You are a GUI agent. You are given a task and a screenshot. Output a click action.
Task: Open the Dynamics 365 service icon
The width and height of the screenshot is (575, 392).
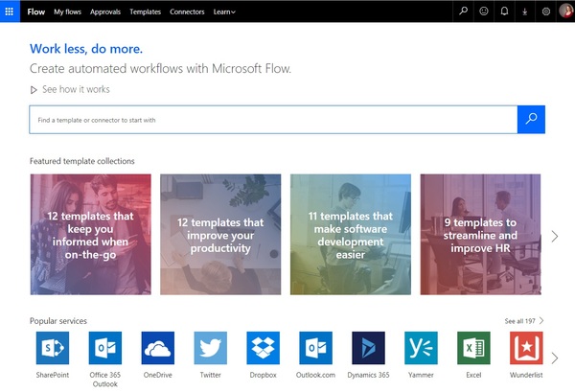[x=369, y=348]
